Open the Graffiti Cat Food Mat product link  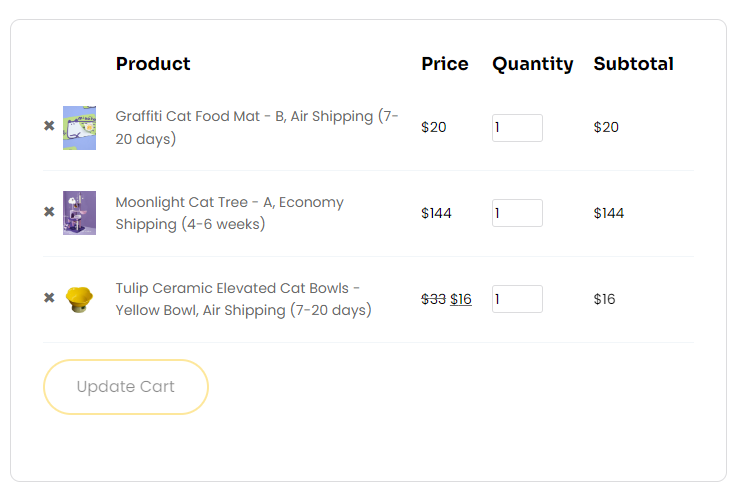click(257, 127)
